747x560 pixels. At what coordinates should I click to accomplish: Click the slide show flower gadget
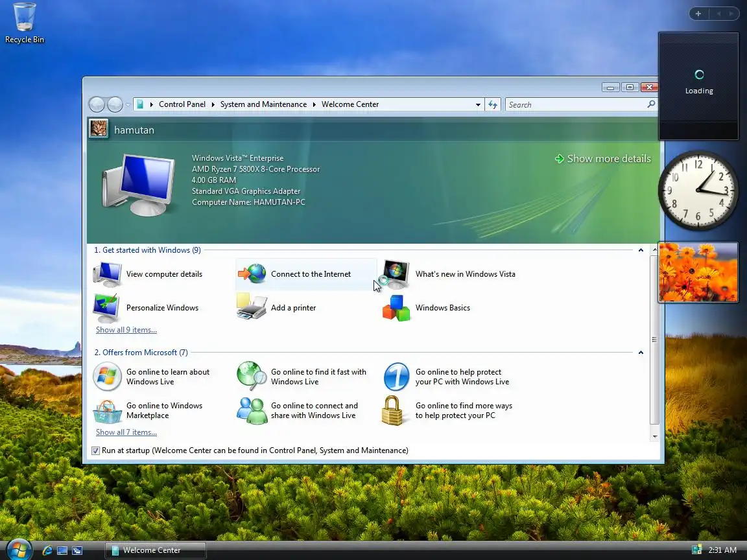coord(698,272)
